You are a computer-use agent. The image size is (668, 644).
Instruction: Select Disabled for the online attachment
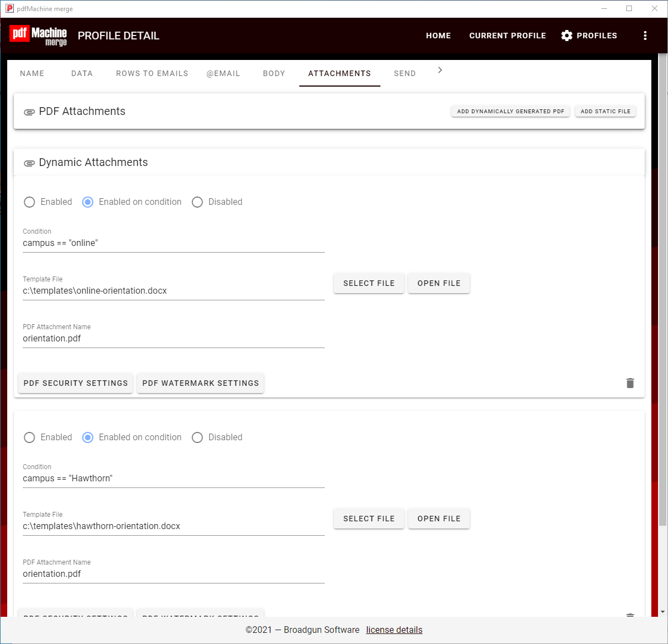(197, 202)
